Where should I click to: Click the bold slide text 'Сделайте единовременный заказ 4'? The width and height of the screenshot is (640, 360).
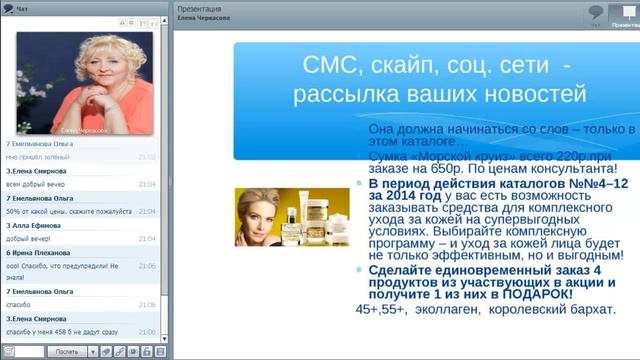(x=484, y=270)
